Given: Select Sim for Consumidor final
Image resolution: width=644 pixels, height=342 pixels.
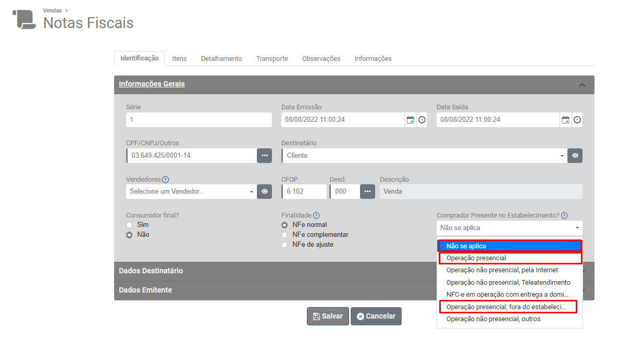Looking at the screenshot, I should (129, 225).
